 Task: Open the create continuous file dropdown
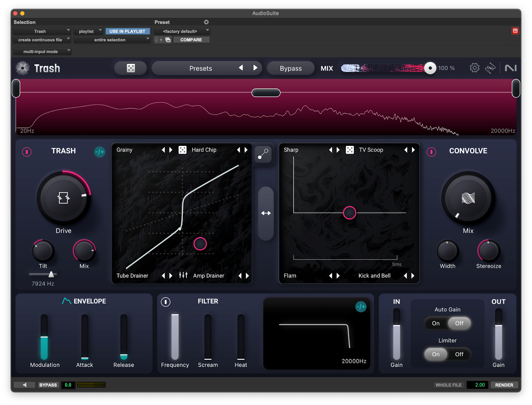42,40
